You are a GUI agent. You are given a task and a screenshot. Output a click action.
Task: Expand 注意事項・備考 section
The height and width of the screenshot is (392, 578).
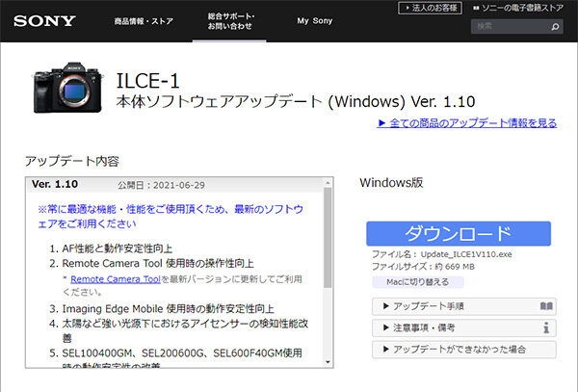coord(464,327)
